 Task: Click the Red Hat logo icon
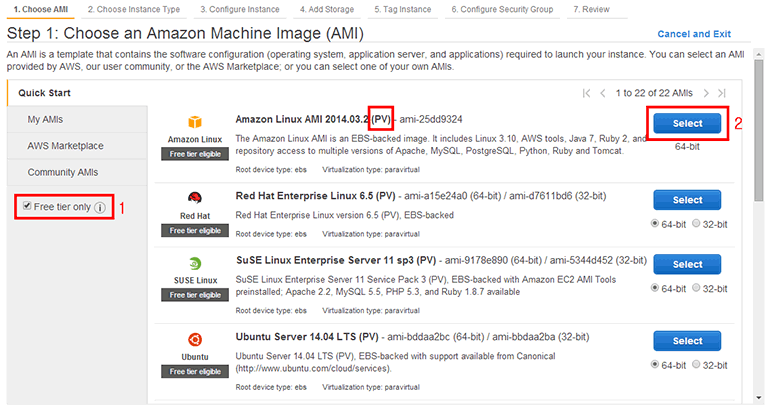[x=194, y=198]
